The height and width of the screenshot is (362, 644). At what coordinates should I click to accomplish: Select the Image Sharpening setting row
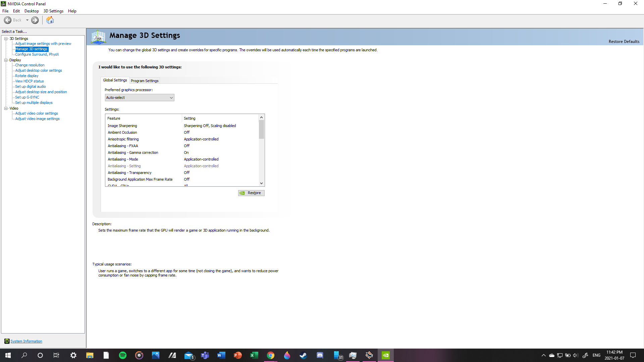click(182, 126)
